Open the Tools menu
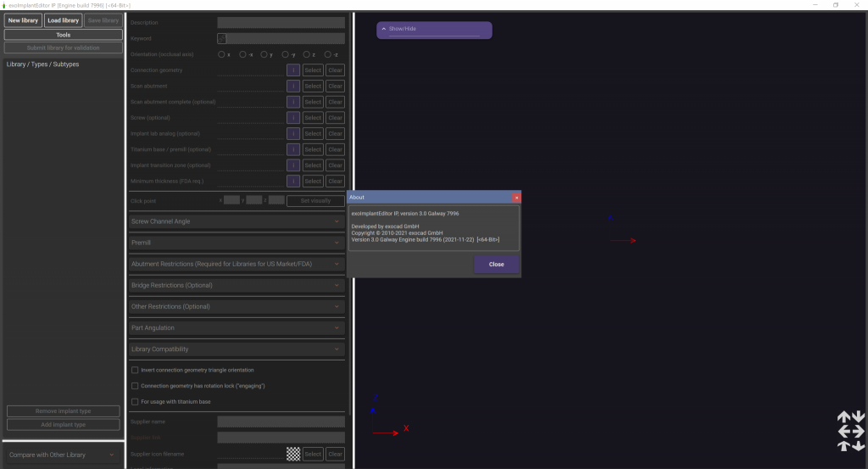Screen dimensions: 868x469 coord(63,35)
